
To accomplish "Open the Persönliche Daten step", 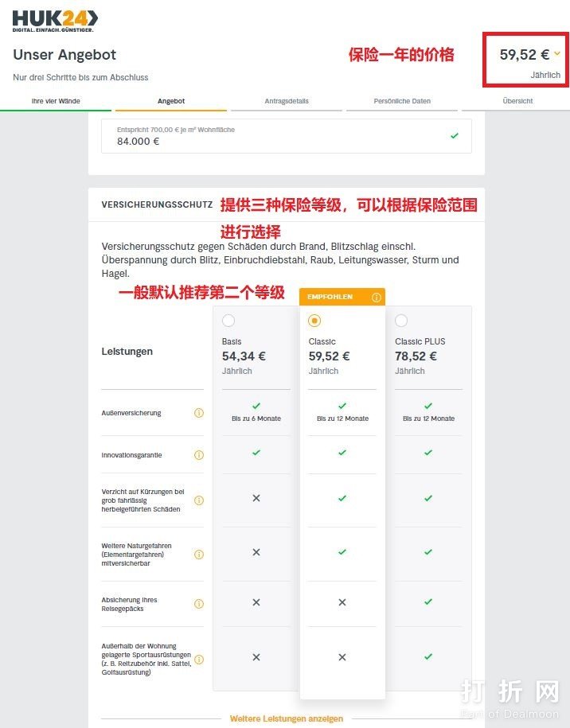I will [x=401, y=102].
